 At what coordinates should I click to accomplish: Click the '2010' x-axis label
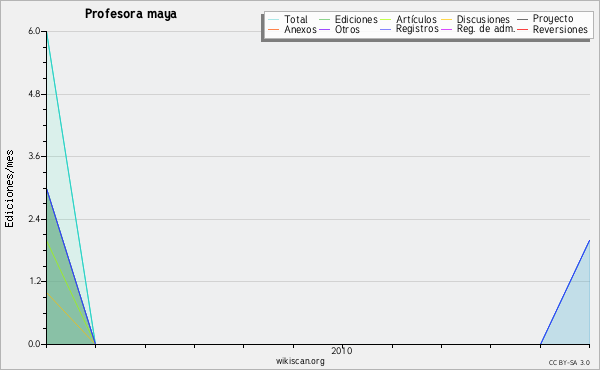342,351
